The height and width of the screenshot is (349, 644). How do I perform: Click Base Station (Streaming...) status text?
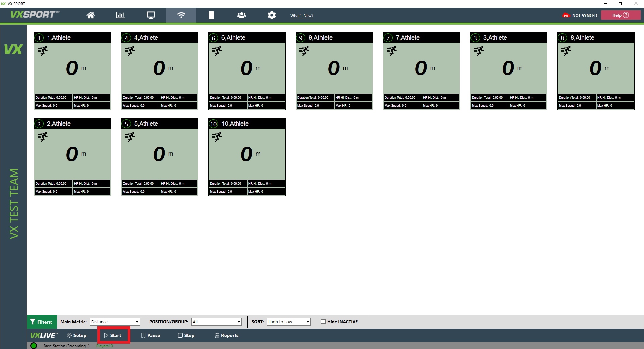pos(66,346)
